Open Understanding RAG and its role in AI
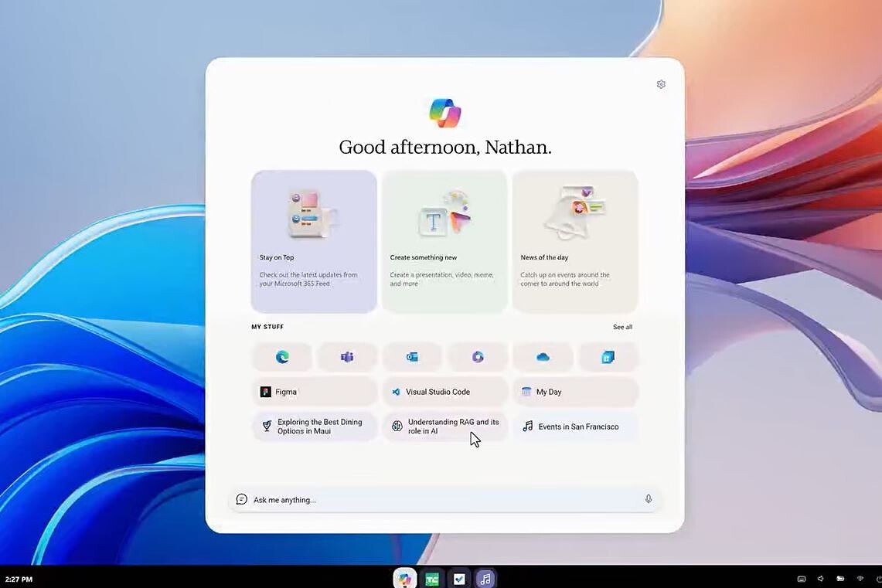This screenshot has width=882, height=588. [444, 427]
